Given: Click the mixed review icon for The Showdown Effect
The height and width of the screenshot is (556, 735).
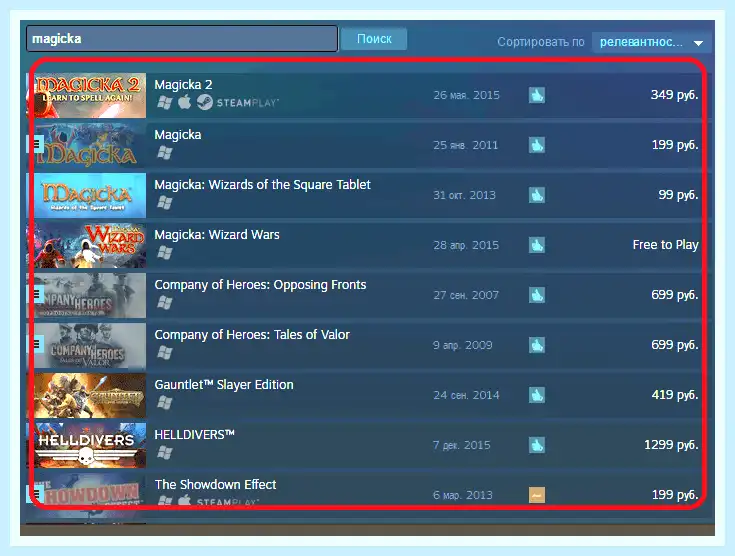Looking at the screenshot, I should click(x=537, y=495).
